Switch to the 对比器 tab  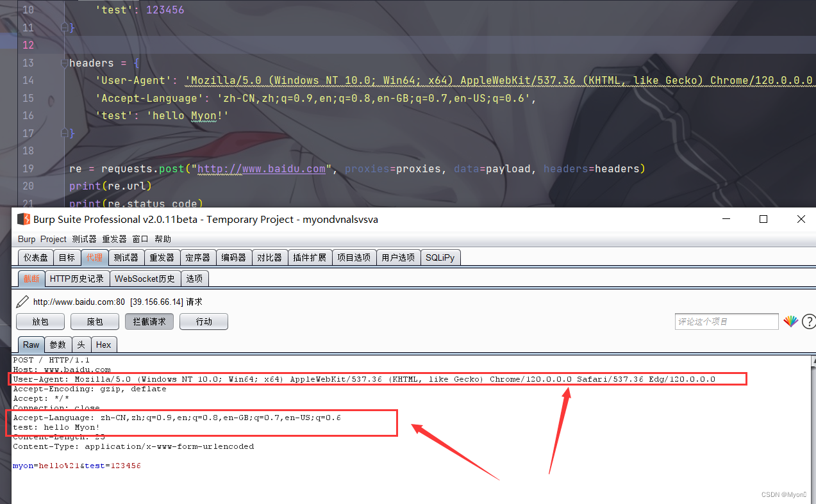[x=269, y=257]
